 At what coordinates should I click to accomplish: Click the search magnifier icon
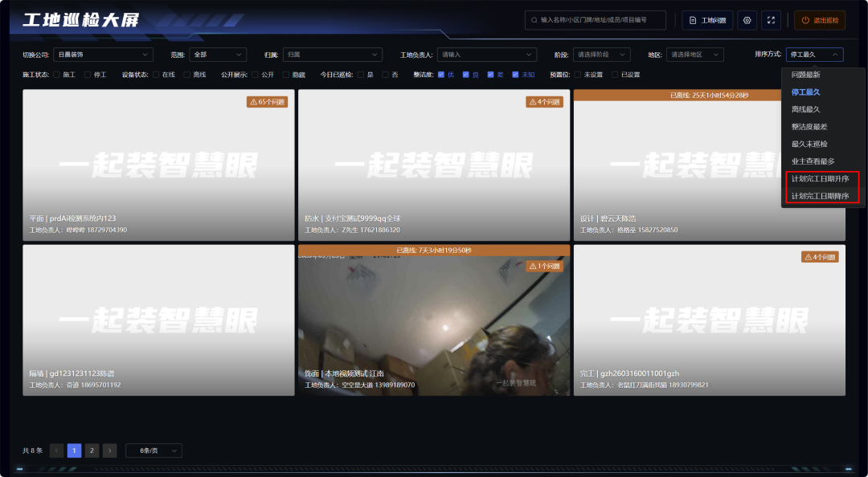(534, 20)
